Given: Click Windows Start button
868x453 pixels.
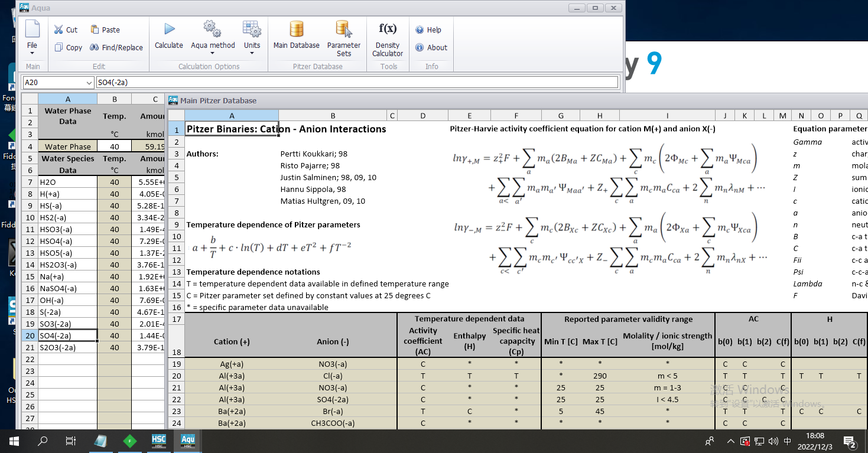Looking at the screenshot, I should click(x=14, y=441).
